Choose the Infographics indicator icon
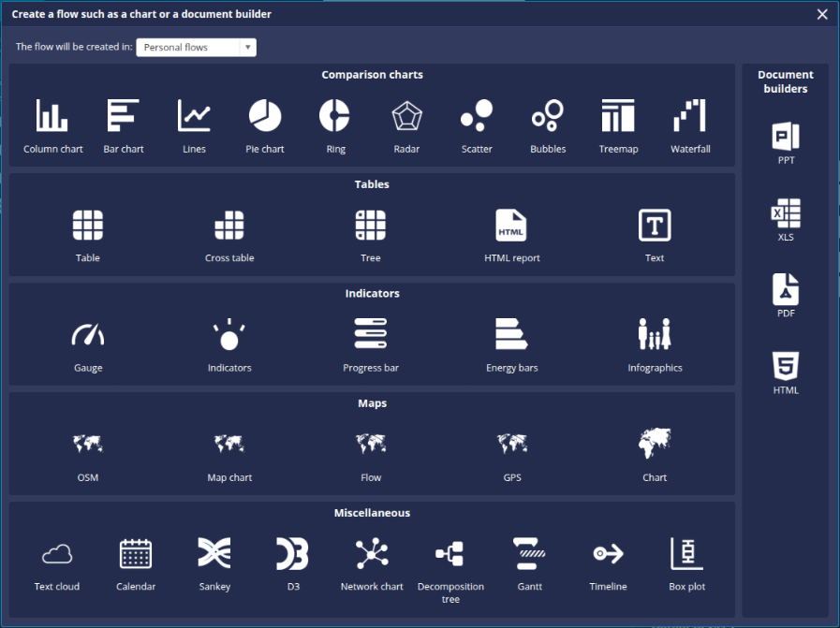The width and height of the screenshot is (840, 628). point(655,335)
